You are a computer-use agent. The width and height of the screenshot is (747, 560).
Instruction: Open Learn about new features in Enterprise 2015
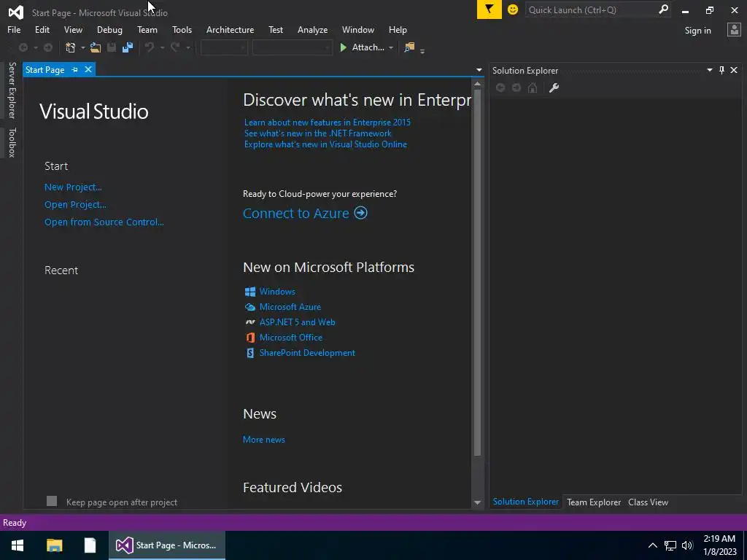point(328,122)
